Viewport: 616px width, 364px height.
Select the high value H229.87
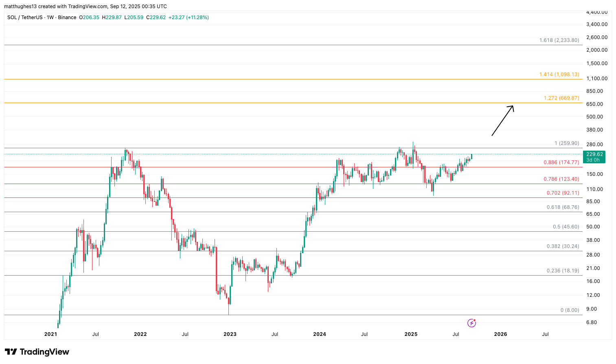112,18
